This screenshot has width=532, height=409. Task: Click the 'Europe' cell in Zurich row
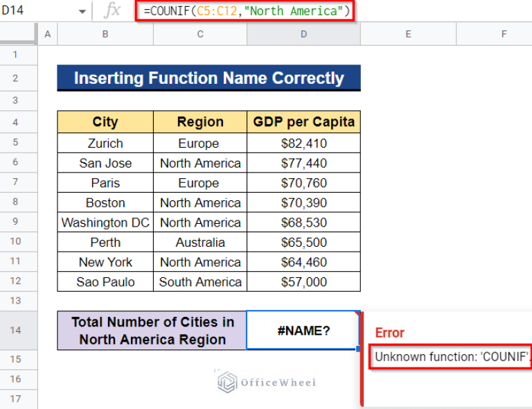200,143
